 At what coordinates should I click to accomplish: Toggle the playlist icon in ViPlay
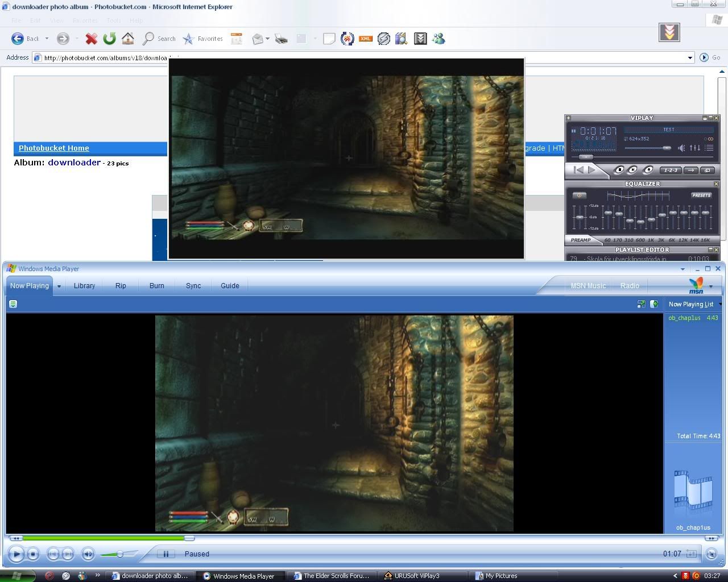pyautogui.click(x=709, y=148)
